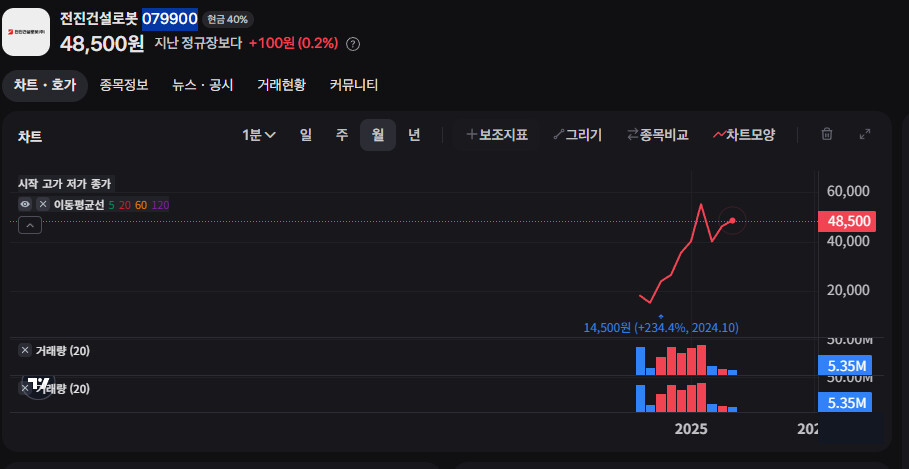This screenshot has width=909, height=469.
Task: Click the +100원 (0.2%) change value
Action: [x=293, y=43]
